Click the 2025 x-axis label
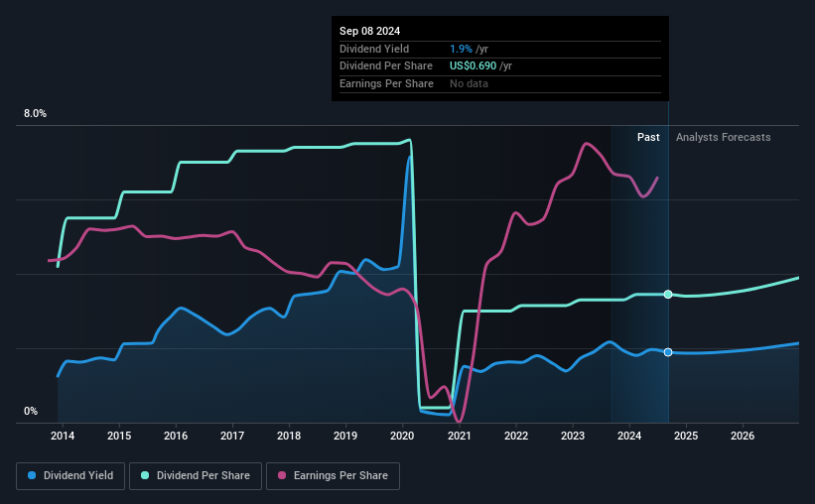Viewport: 815px width, 504px height. [x=686, y=436]
